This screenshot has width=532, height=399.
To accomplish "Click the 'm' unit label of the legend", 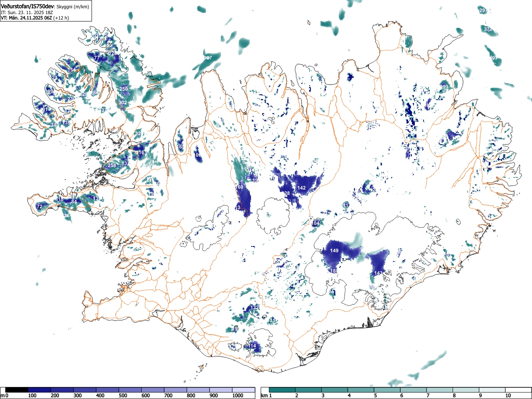I will [x=2, y=396].
